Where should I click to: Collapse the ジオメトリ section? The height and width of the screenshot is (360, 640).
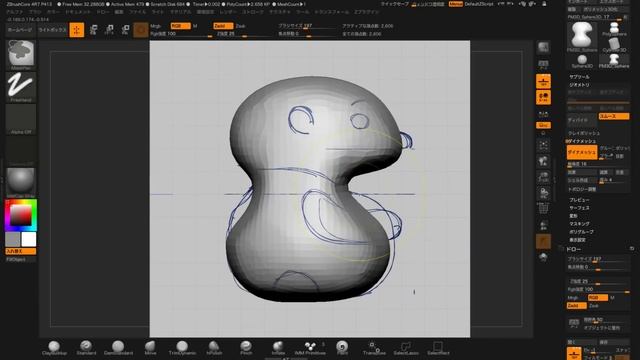coord(579,85)
